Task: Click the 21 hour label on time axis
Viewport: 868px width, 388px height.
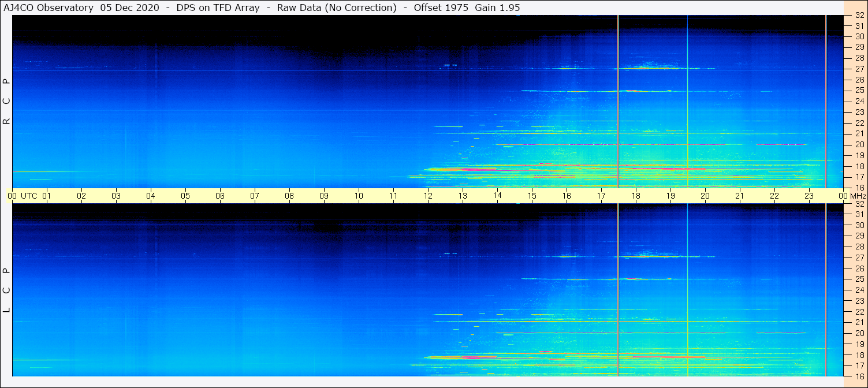Action: (740, 196)
